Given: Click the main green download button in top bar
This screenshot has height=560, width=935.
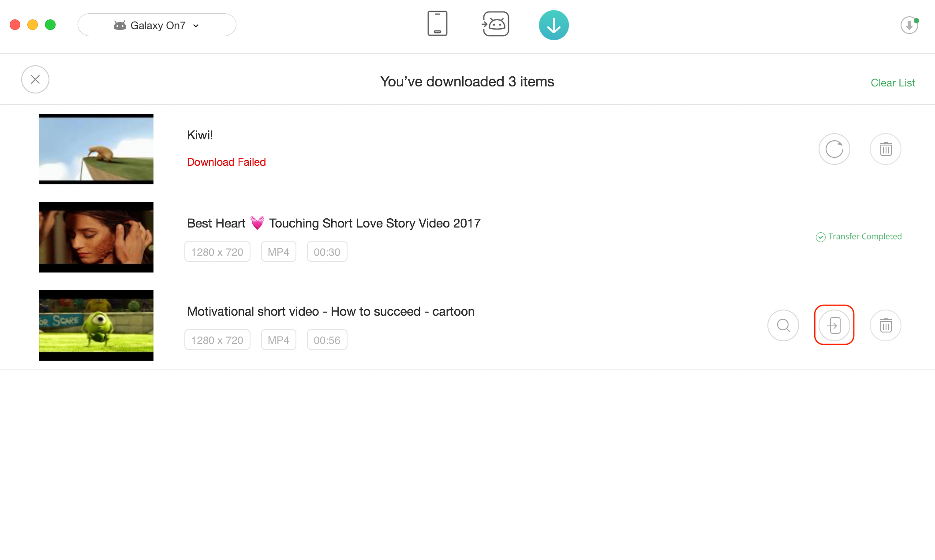Looking at the screenshot, I should [554, 25].
